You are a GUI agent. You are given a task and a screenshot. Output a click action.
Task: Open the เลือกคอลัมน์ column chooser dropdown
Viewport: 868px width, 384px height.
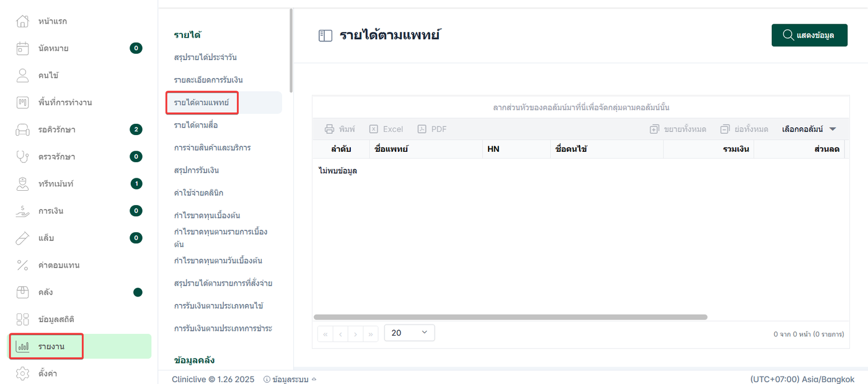point(809,129)
